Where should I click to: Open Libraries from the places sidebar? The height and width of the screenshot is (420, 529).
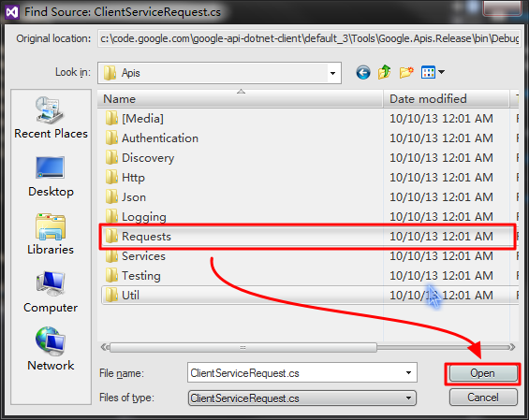tap(51, 234)
